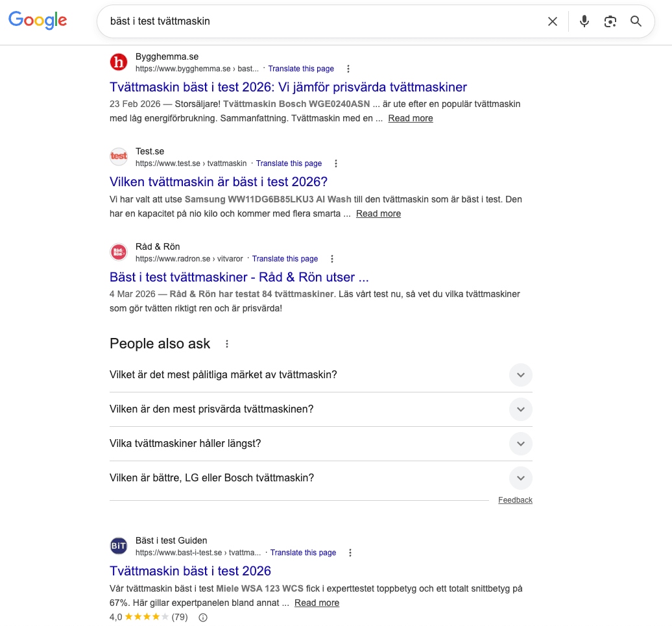Screen dimensions: 672x626
Task: Expand question about tvättmaskiner håller längst
Action: click(x=520, y=444)
